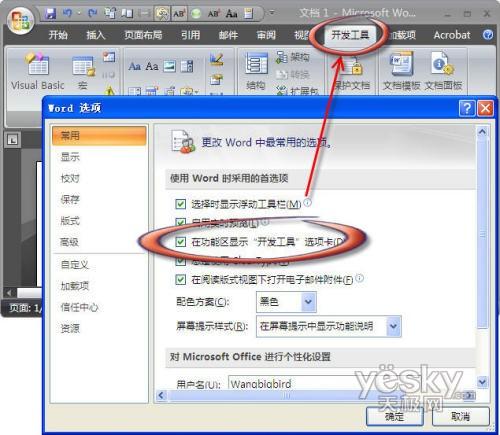Toggle 在阅读版式视图下打开电子邮件附件 checkbox
500x435 pixels.
(x=180, y=279)
